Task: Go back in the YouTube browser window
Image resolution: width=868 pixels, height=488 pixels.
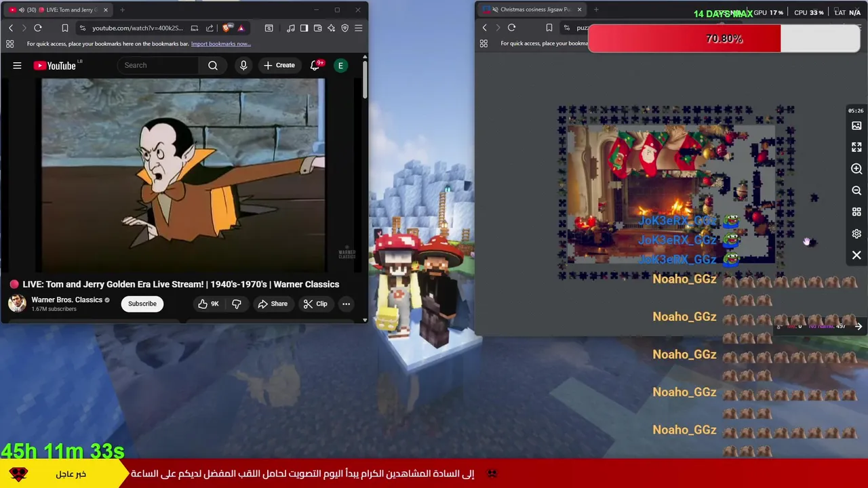Action: click(x=11, y=28)
